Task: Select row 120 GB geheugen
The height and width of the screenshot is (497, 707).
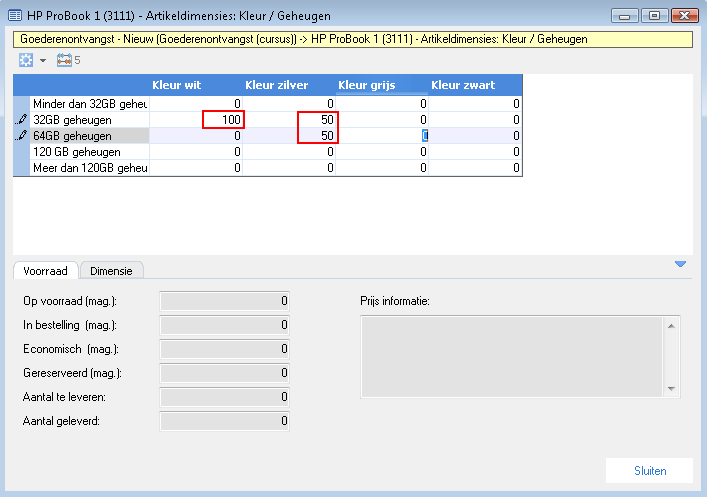Action: pos(90,152)
